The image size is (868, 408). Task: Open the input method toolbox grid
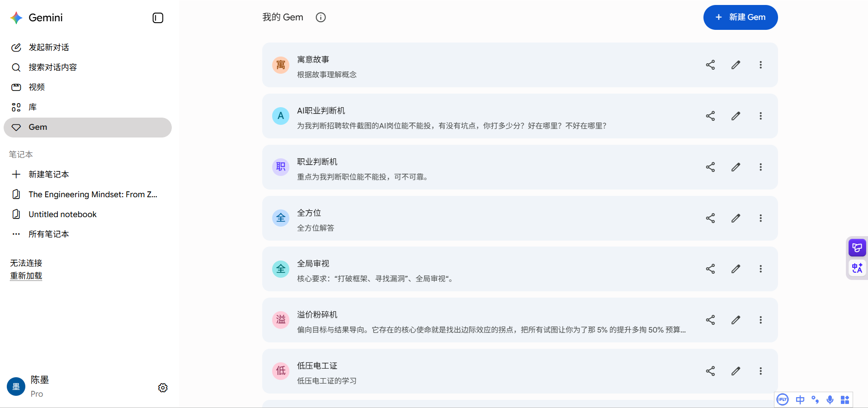(845, 400)
